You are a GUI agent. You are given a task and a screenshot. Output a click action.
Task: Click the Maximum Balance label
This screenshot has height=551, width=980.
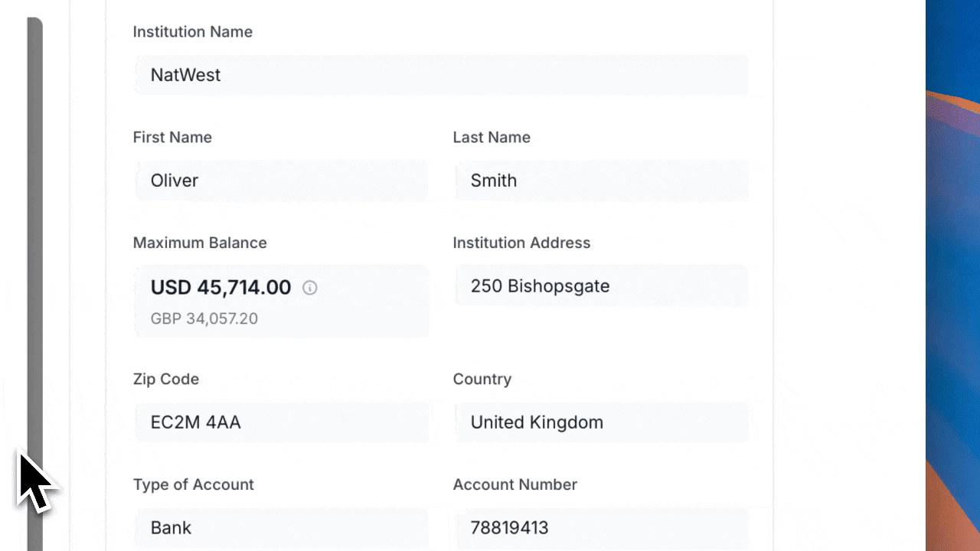200,243
